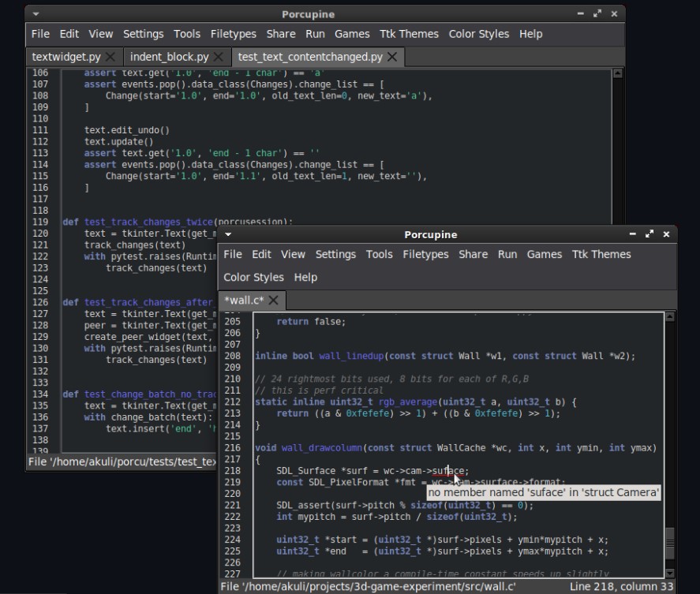Open Filetypes menu in front wall.c window

[425, 254]
